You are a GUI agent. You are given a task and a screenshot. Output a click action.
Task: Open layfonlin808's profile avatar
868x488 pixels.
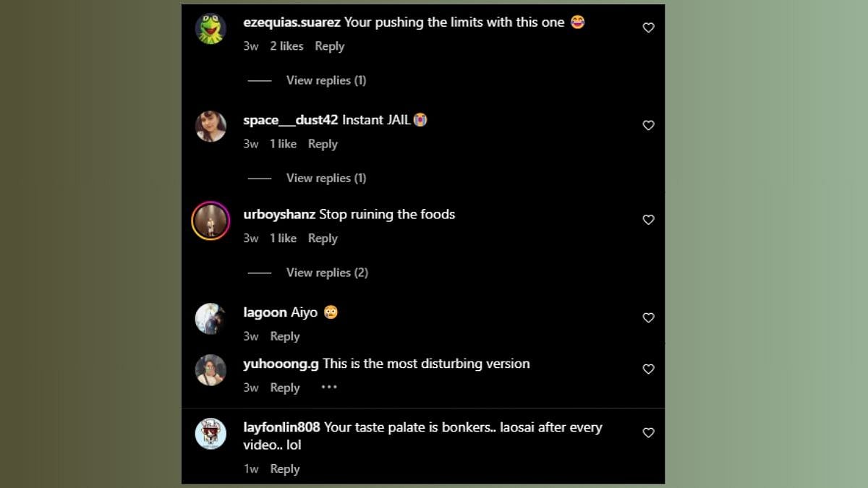coord(211,434)
